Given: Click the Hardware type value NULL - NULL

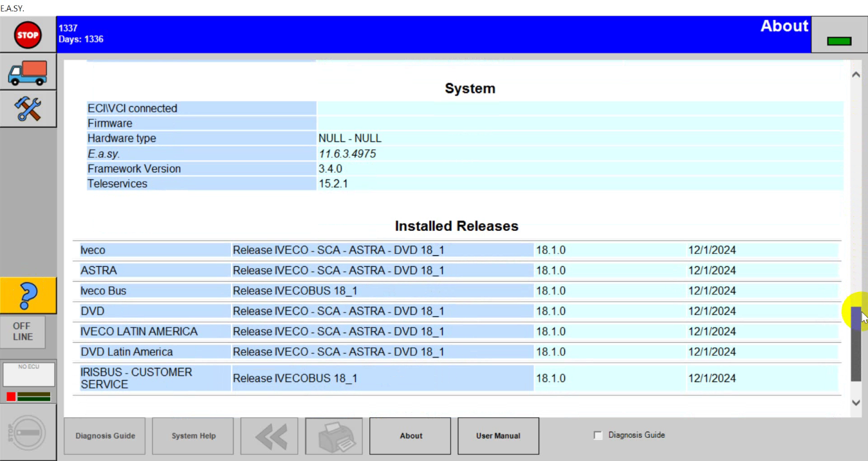Looking at the screenshot, I should (x=350, y=138).
